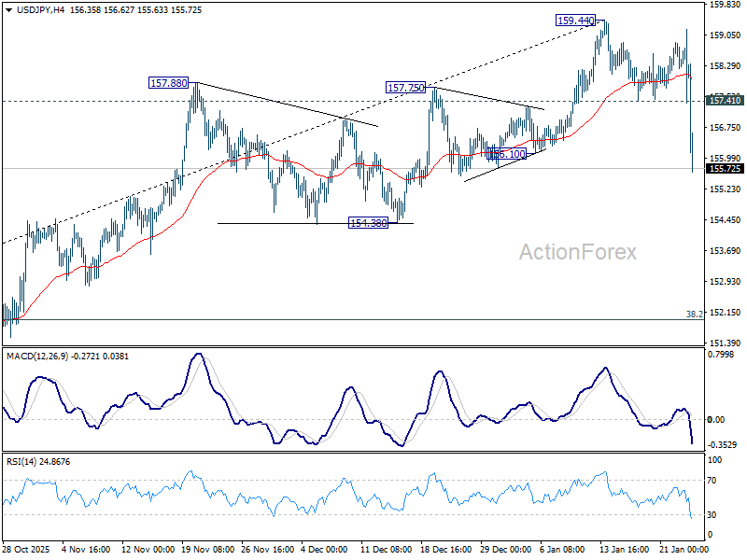
Task: Select the 21 Jan 00:00 timeline label
Action: tap(683, 551)
